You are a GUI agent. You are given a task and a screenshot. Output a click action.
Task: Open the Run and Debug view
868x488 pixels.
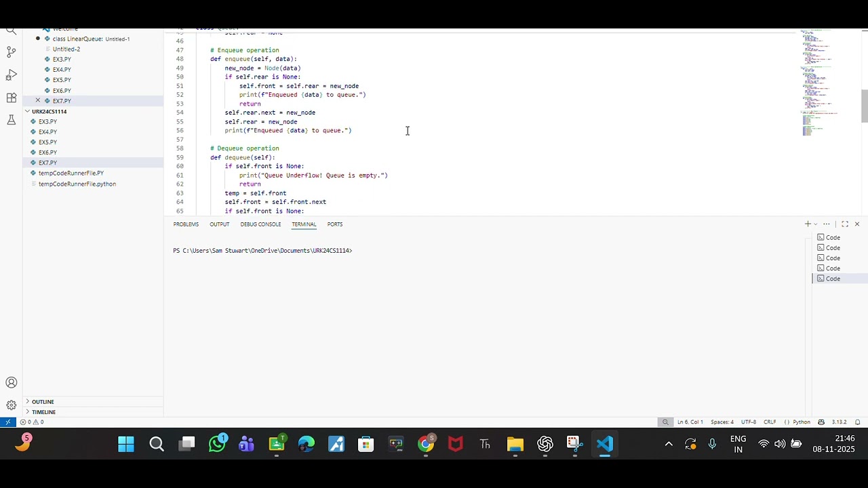(x=11, y=75)
